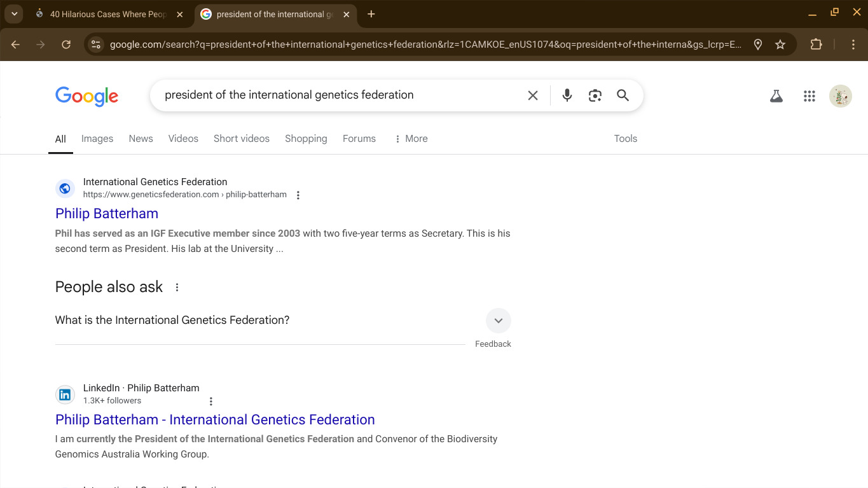This screenshot has width=868, height=488.
Task: Reload the current page
Action: click(x=66, y=45)
